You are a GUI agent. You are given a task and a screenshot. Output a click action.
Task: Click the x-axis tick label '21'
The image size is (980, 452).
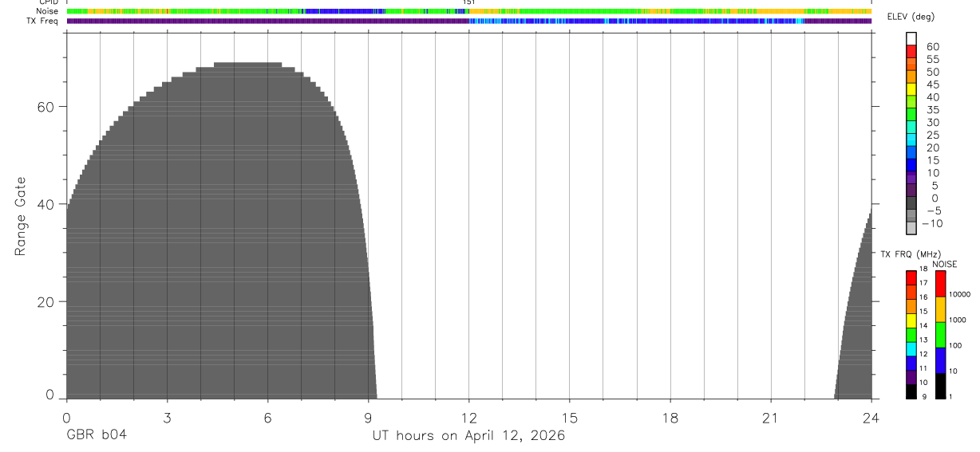pos(771,418)
